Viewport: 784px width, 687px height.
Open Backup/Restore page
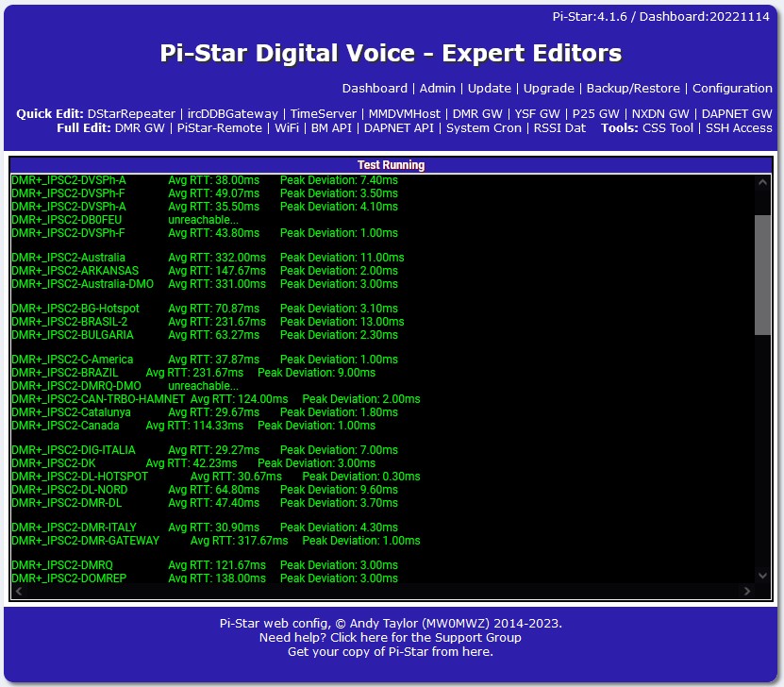[633, 89]
